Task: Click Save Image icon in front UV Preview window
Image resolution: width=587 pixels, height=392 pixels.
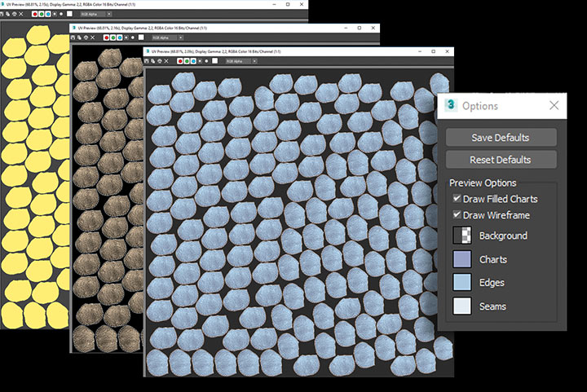Action: tap(148, 60)
